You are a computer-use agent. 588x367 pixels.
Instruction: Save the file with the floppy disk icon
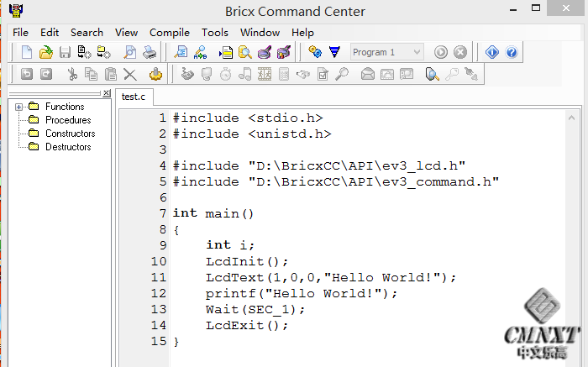65,52
